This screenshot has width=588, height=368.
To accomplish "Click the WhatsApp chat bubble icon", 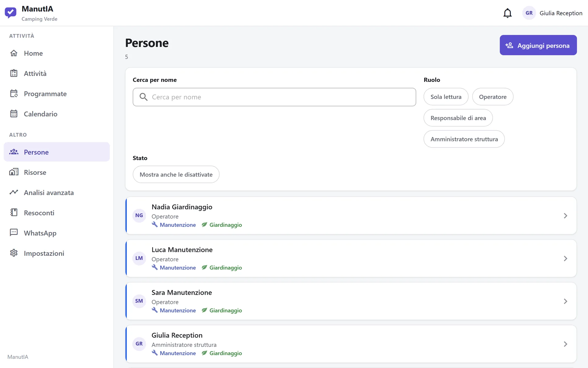I will (x=14, y=233).
